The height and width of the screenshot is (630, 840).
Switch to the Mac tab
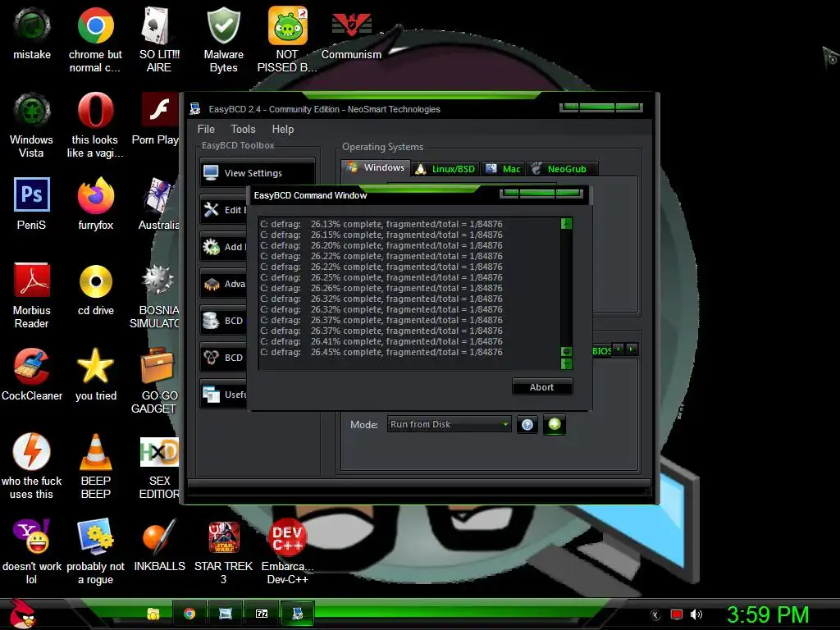(x=503, y=169)
